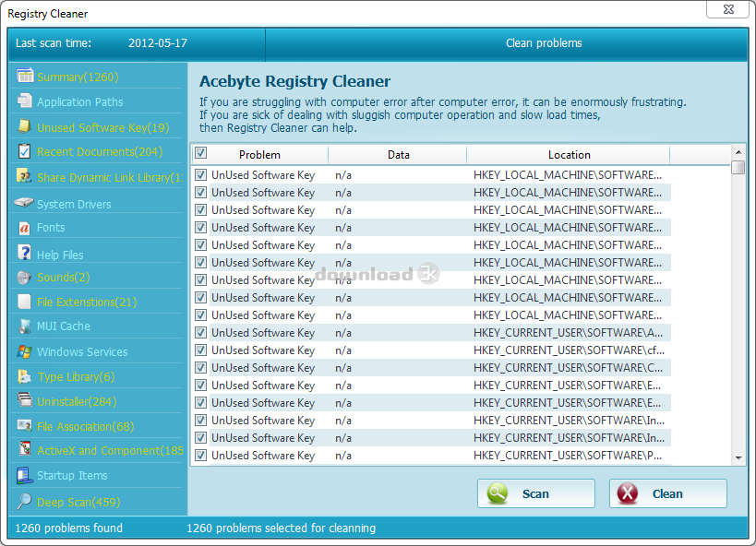Uncheck the row with HKEY_CURRENT_USER\SOFTWARE\cf...
The image size is (756, 546).
click(200, 350)
